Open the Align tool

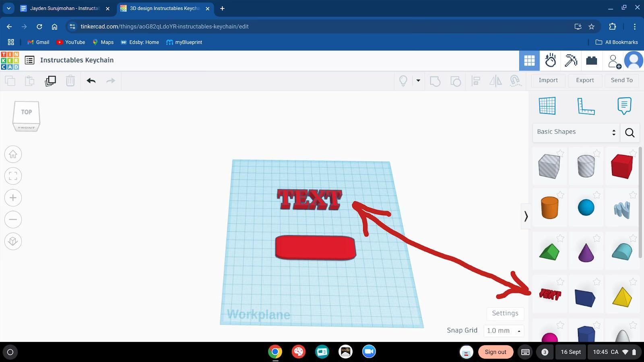[475, 81]
